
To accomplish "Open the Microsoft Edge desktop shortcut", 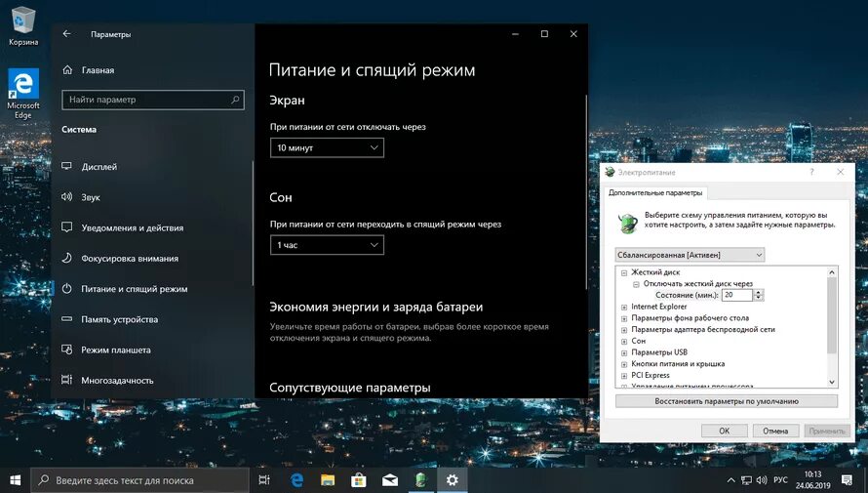I will point(23,94).
